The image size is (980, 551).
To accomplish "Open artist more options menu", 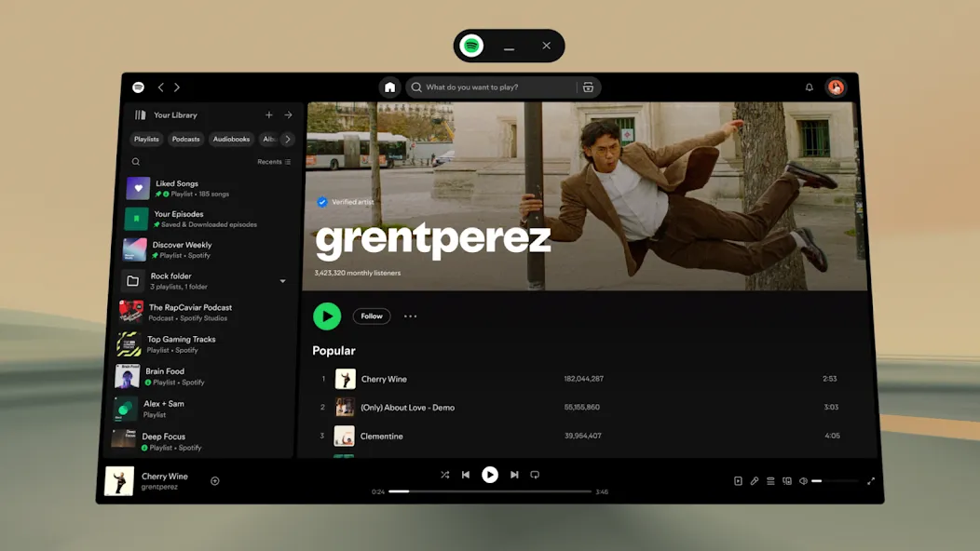I will click(410, 316).
